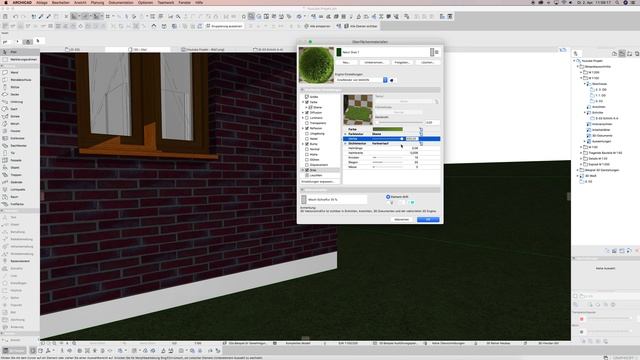This screenshot has width=640, height=360.
Task: Click the Biegen slider
Action: pyautogui.click(x=387, y=162)
